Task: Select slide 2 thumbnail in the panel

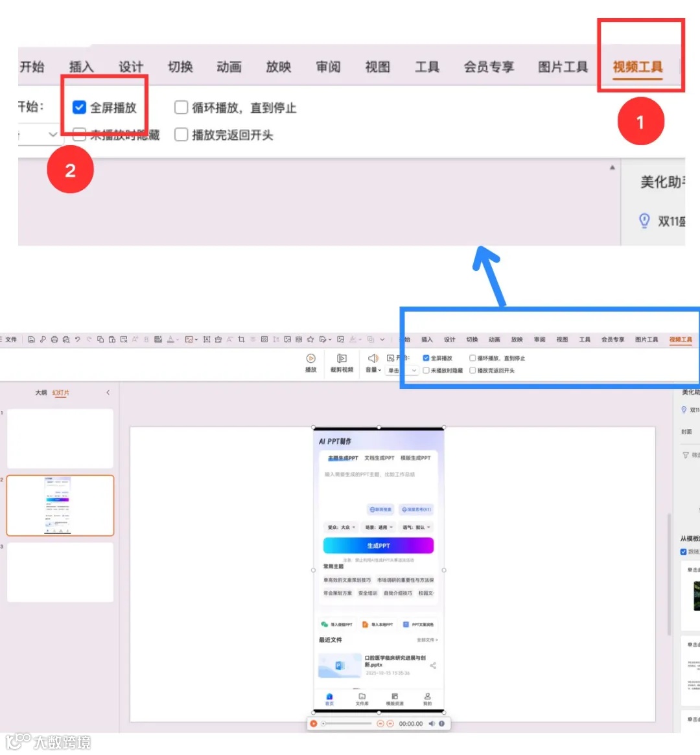Action: pos(60,505)
